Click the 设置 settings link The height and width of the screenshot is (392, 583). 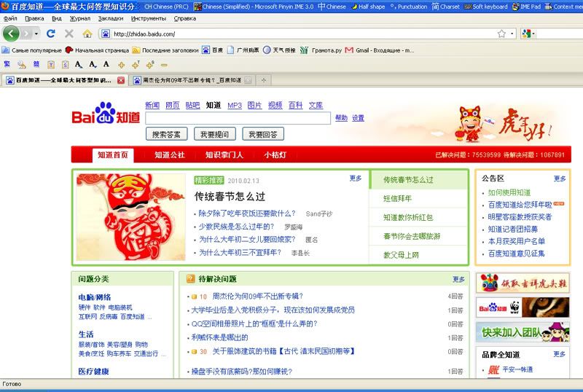(358, 118)
